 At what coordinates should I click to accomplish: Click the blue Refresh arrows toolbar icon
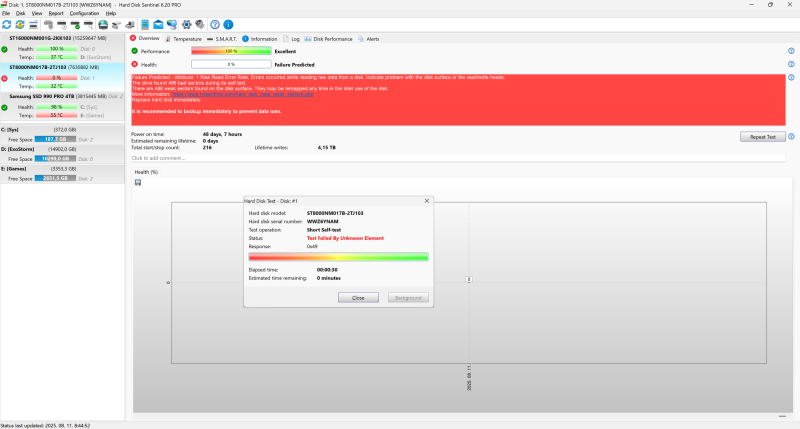(7, 24)
